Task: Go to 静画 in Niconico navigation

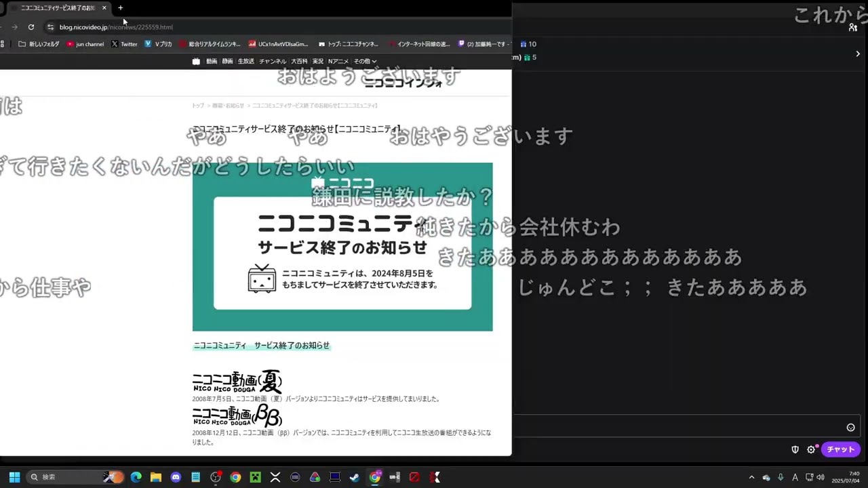Action: [227, 61]
